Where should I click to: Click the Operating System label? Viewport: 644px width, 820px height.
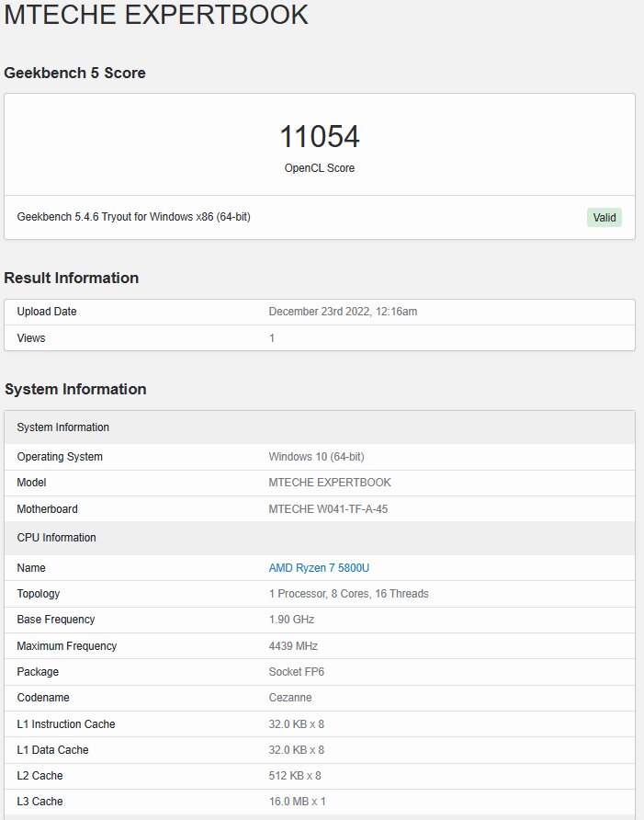click(x=60, y=457)
